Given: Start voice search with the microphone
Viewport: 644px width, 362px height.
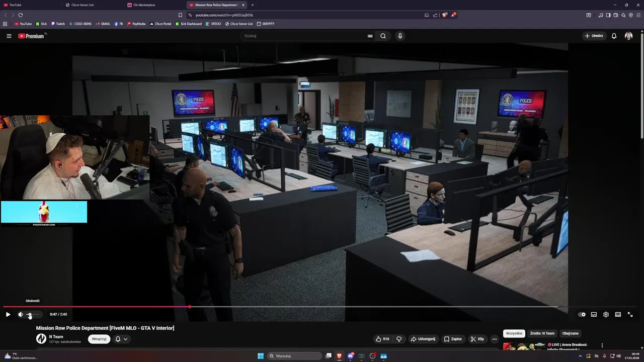Looking at the screenshot, I should [400, 36].
